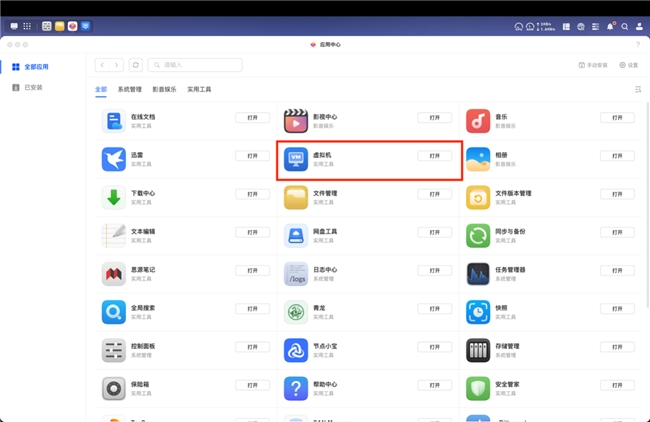The image size is (650, 422).
Task: Open the notifications bell icon
Action: tap(610, 27)
